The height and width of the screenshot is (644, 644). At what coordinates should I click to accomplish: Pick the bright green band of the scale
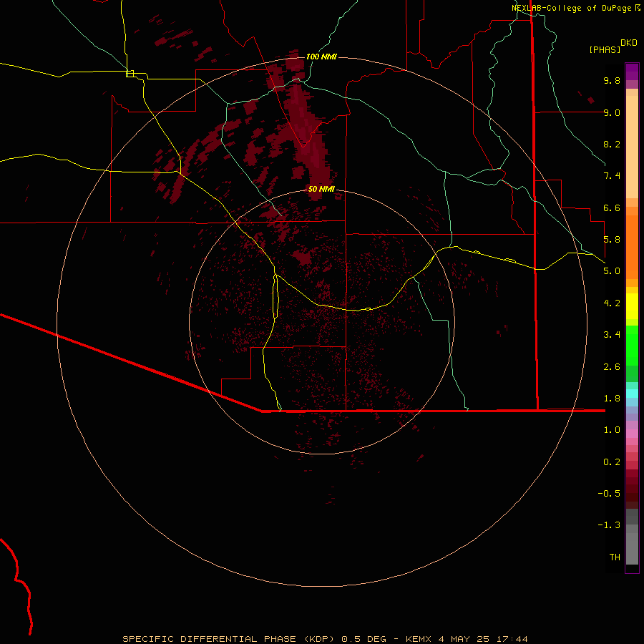632,346
